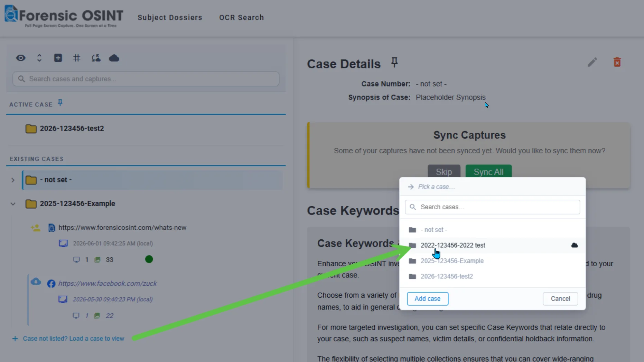Toggle the eye visibility icon in sidebar toolbar
The image size is (644, 362).
point(21,58)
